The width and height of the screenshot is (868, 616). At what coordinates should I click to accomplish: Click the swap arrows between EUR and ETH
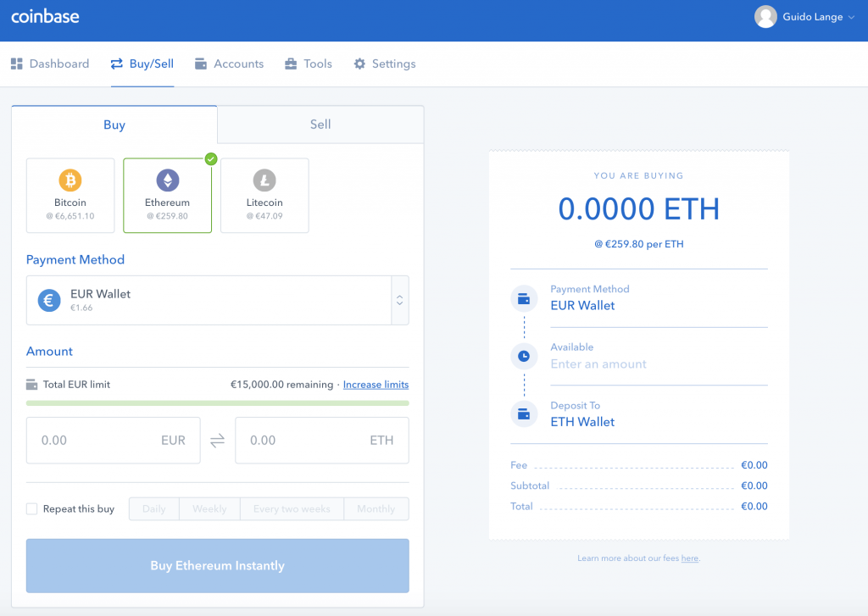pyautogui.click(x=218, y=441)
